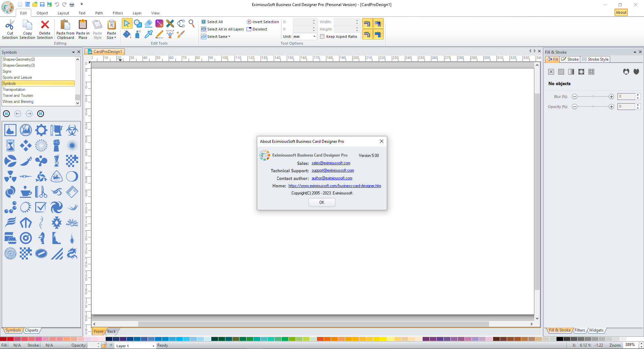Go to the last symbols page
Screen dimensions: 644x349
[41, 114]
